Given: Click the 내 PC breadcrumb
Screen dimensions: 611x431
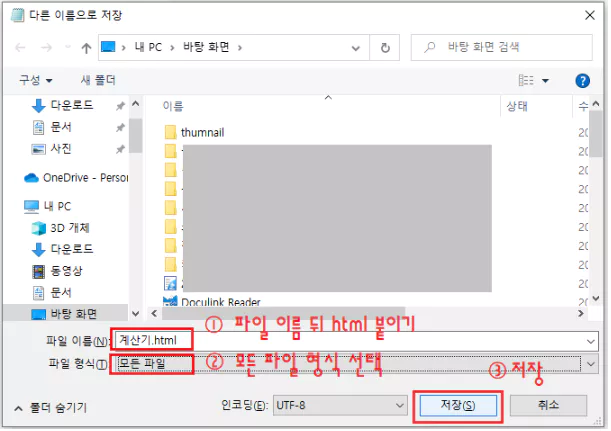Looking at the screenshot, I should pos(148,47).
